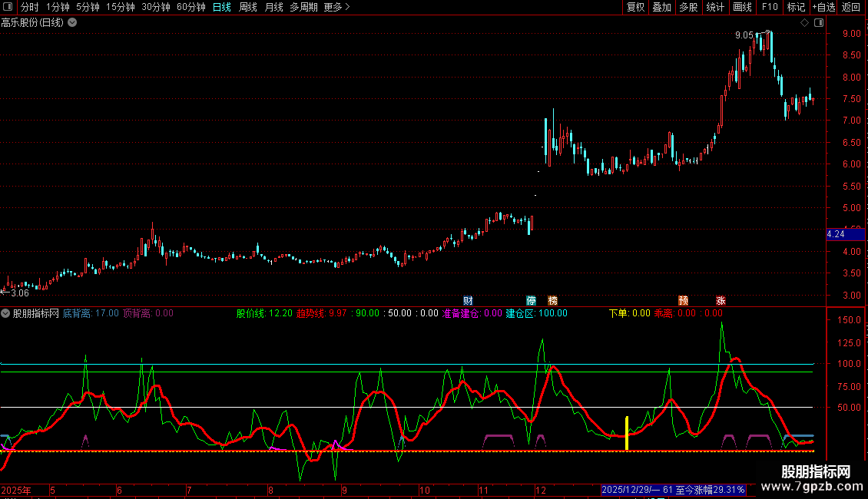Click the 预 forecast marker icon
The width and height of the screenshot is (868, 499).
point(683,300)
